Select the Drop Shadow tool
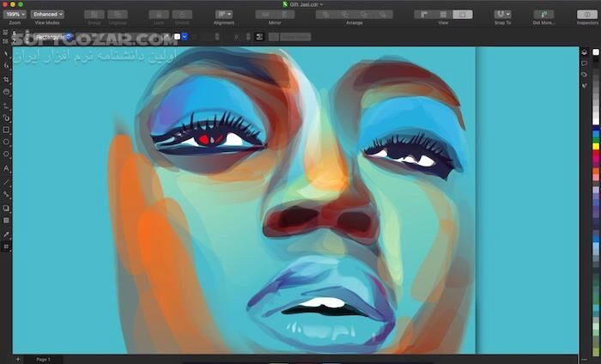This screenshot has width=601, height=364. (x=6, y=208)
